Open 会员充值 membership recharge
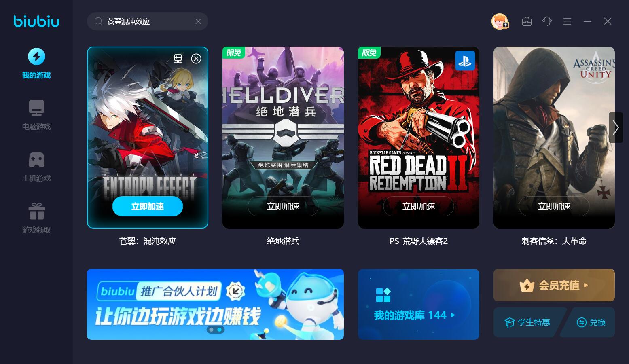The height and width of the screenshot is (364, 629). point(554,285)
